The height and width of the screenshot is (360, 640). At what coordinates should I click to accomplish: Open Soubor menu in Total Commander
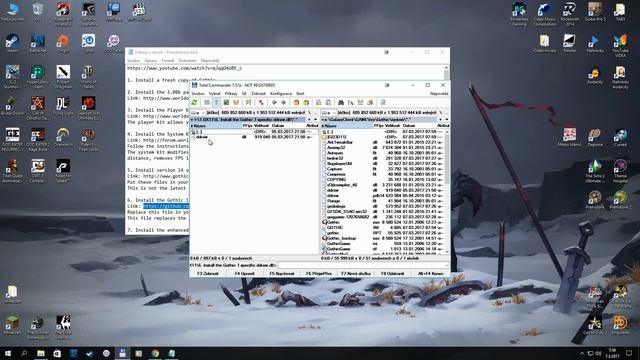tap(198, 93)
